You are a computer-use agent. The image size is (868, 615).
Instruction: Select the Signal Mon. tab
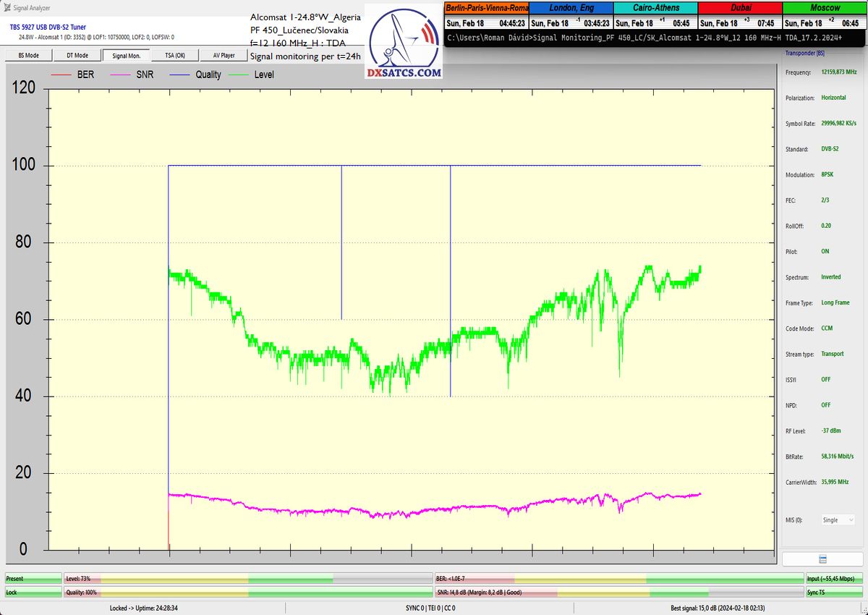pos(126,55)
